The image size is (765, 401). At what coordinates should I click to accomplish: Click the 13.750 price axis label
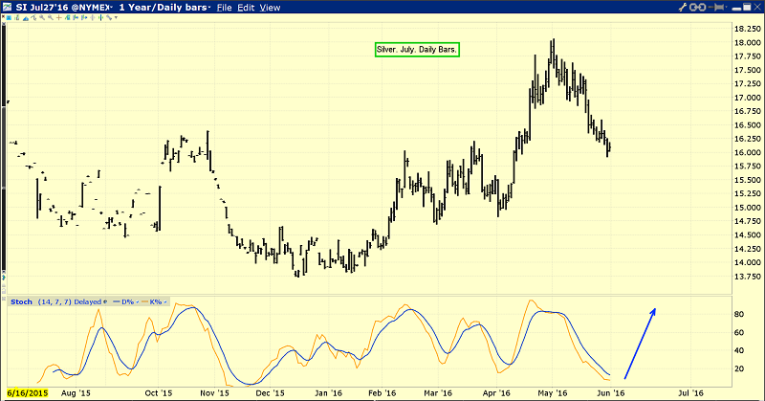(747, 276)
